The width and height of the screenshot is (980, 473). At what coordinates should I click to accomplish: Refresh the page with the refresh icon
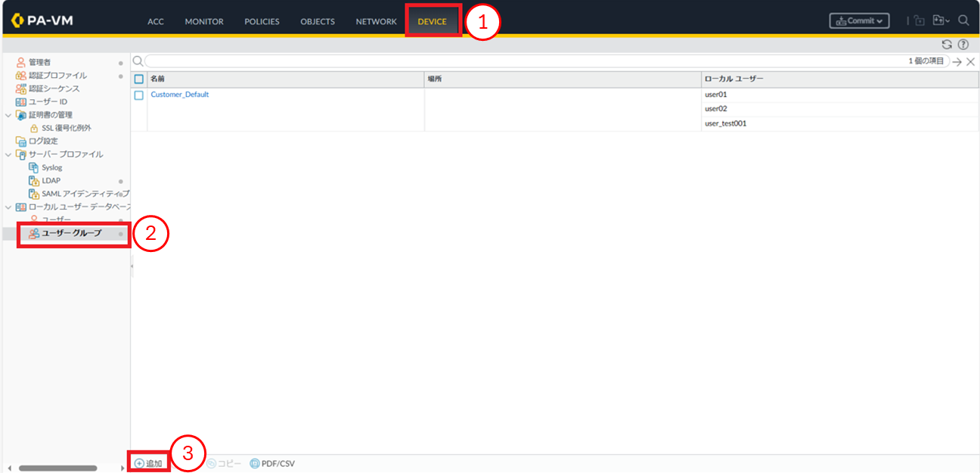coord(947,45)
